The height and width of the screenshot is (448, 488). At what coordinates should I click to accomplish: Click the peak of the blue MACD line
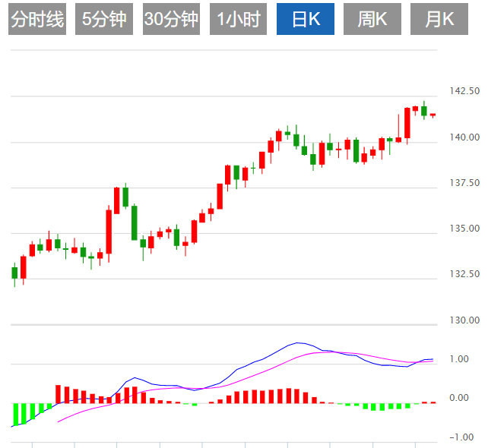[299, 343]
